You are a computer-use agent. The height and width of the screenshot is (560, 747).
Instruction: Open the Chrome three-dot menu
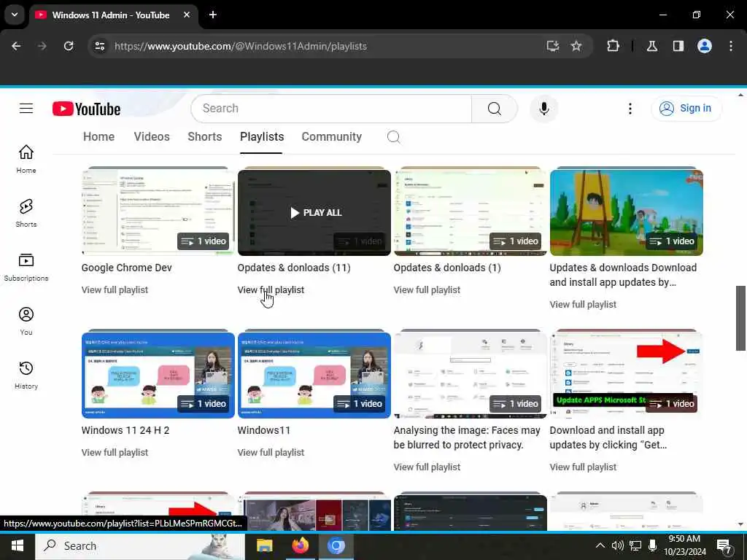tap(731, 46)
